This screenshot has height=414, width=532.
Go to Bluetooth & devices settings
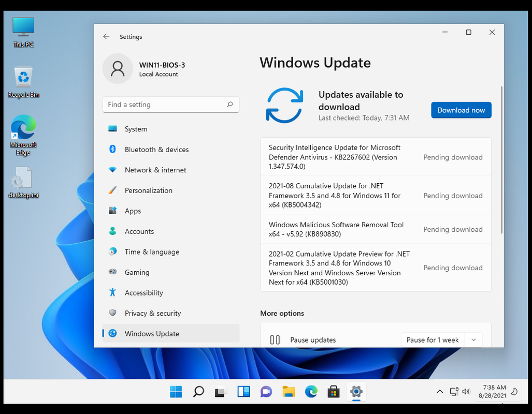[x=171, y=149]
